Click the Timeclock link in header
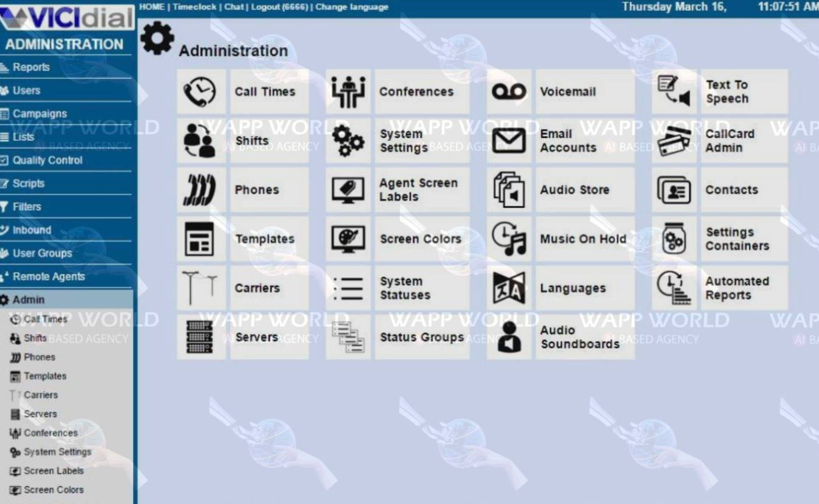819x504 pixels. point(194,7)
